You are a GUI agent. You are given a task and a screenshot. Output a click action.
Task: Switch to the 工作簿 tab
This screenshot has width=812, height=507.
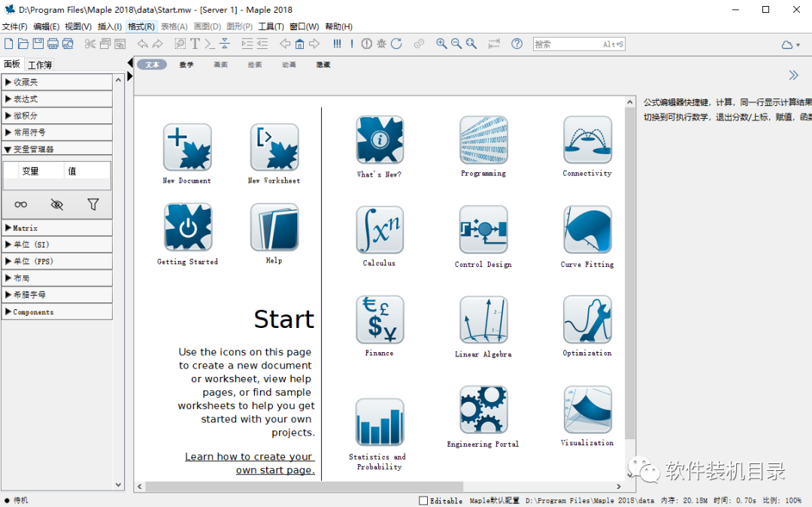click(40, 65)
